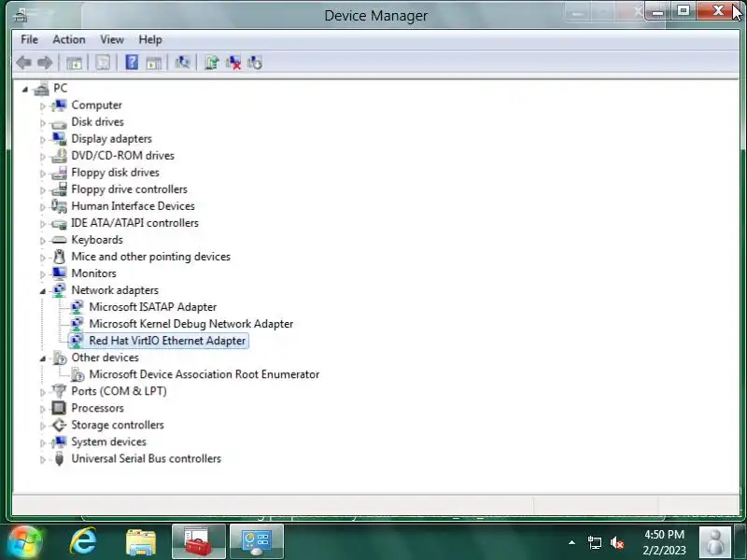Switch to Control Panel taskbar button
747x560 pixels.
[x=257, y=541]
